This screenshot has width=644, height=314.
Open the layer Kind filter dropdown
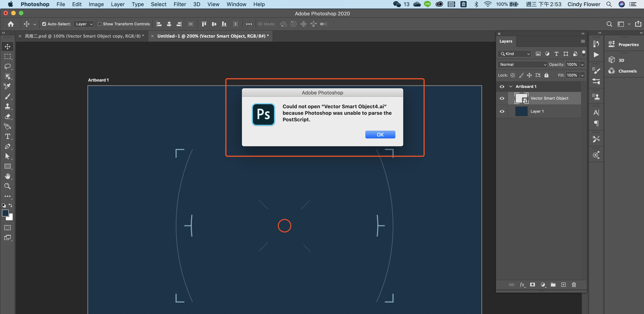click(514, 54)
